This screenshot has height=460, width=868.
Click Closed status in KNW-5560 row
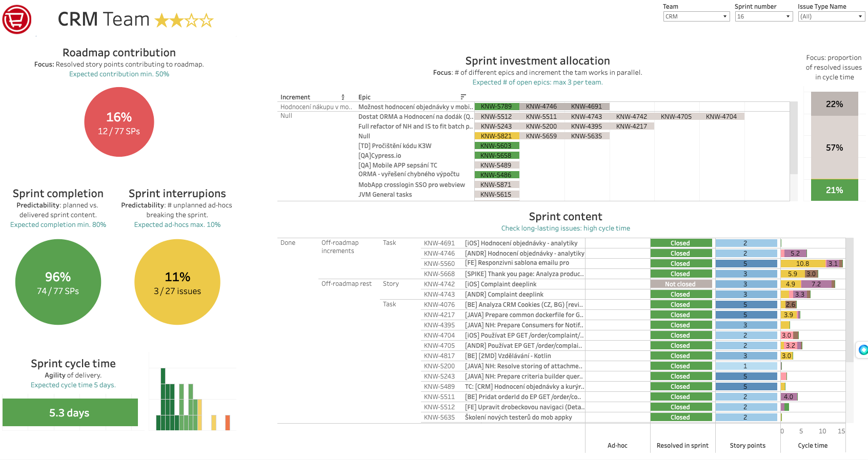coord(681,264)
